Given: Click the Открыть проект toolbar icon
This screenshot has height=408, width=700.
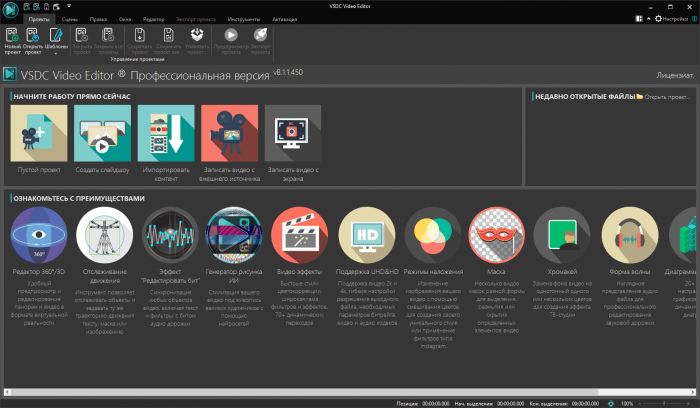Looking at the screenshot, I should (33, 35).
